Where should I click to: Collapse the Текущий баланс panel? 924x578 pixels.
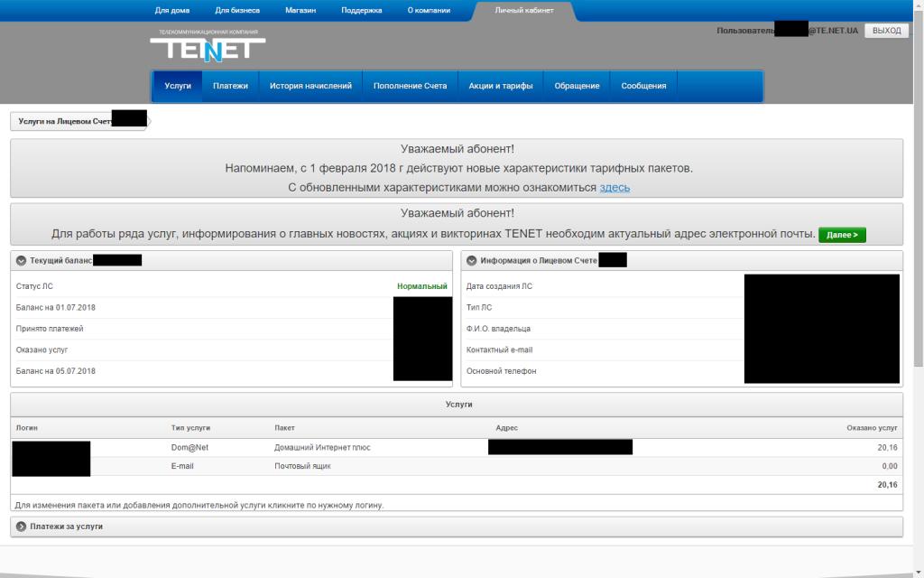pyautogui.click(x=22, y=261)
